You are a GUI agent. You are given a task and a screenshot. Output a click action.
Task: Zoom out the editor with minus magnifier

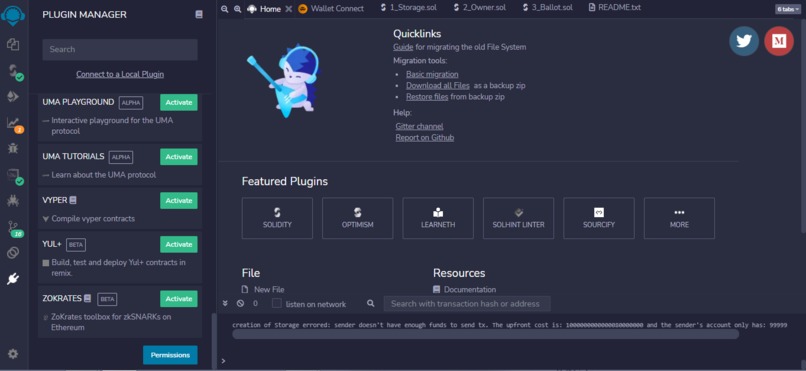225,9
